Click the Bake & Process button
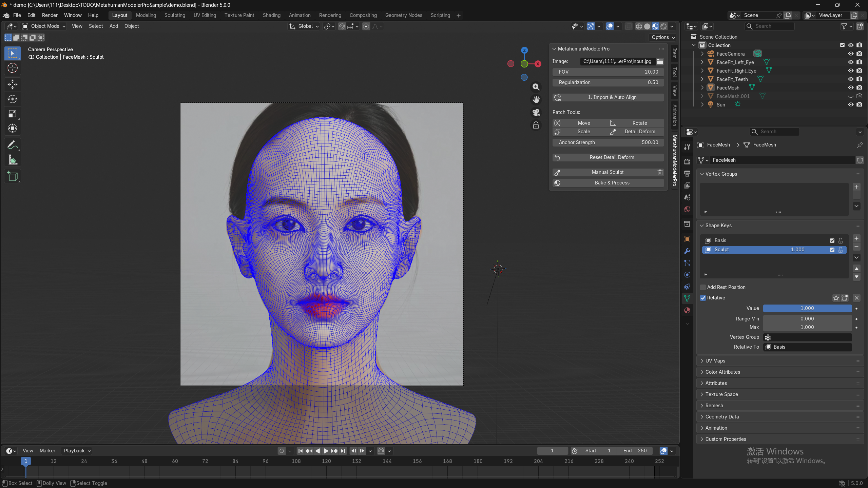This screenshot has width=868, height=488. pos(612,183)
